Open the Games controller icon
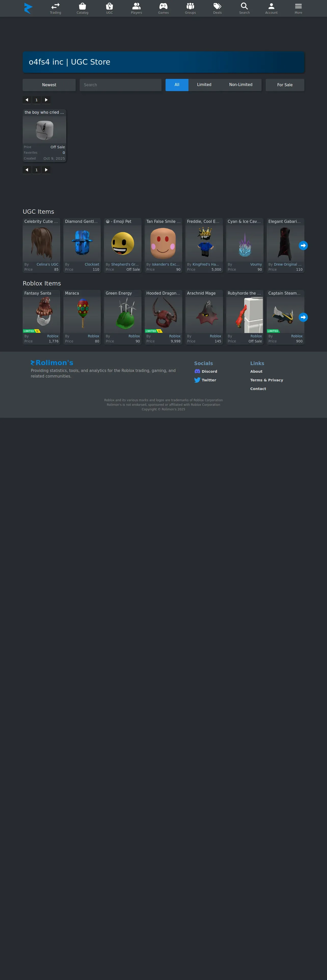This screenshot has width=327, height=980. click(x=163, y=6)
